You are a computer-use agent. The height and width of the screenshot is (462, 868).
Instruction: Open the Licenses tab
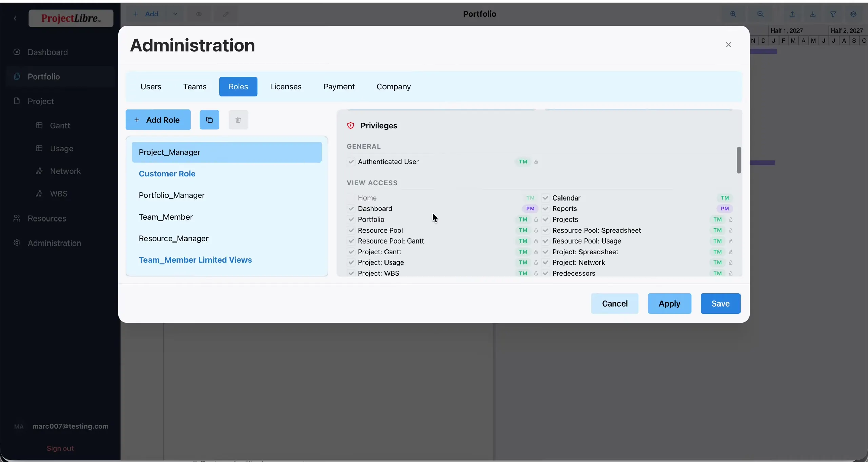285,87
